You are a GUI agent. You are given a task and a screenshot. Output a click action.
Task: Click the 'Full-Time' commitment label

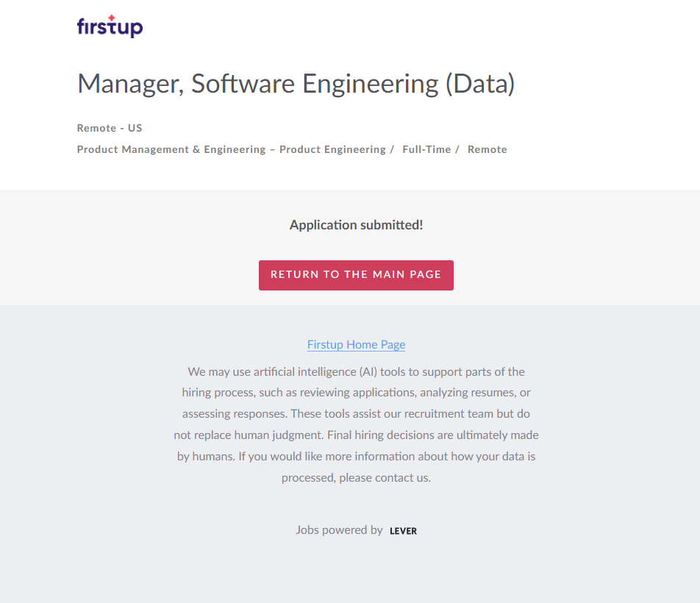426,149
